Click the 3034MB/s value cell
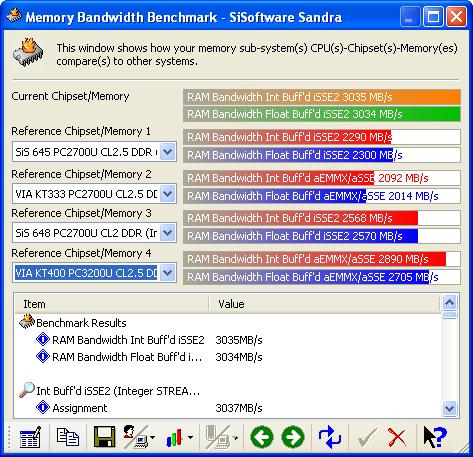The width and height of the screenshot is (473, 457). pos(239,357)
